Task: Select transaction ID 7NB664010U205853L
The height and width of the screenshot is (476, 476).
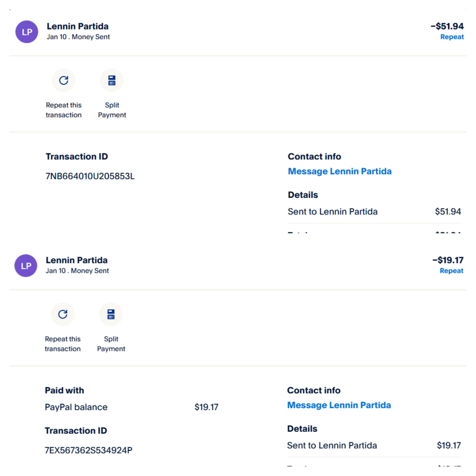Action: click(x=90, y=176)
